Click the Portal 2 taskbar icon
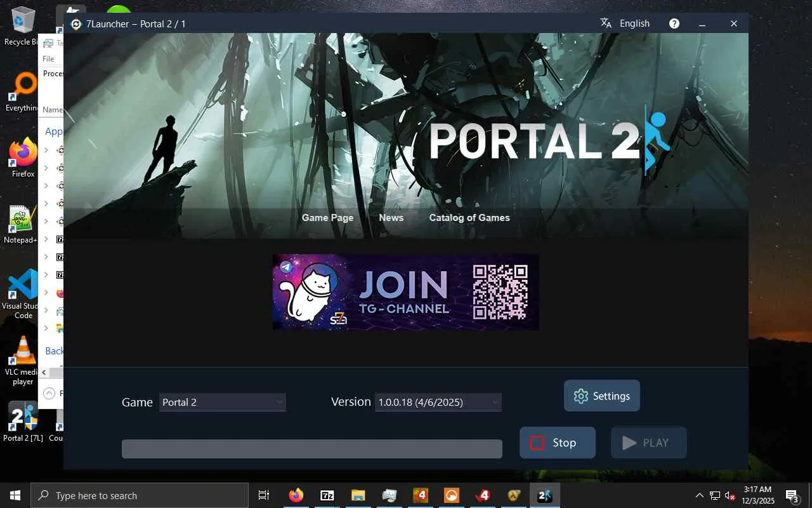Screen dimensions: 812x508 coord(545,495)
